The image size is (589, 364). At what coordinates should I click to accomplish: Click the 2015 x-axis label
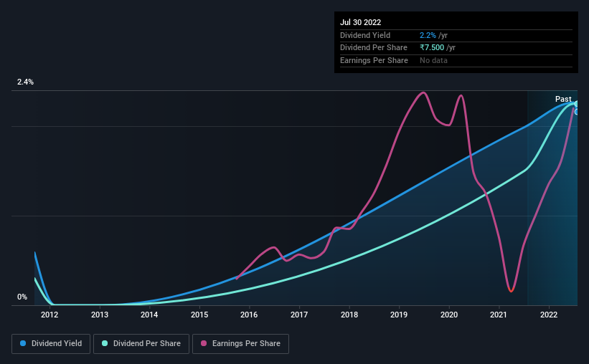(x=199, y=315)
